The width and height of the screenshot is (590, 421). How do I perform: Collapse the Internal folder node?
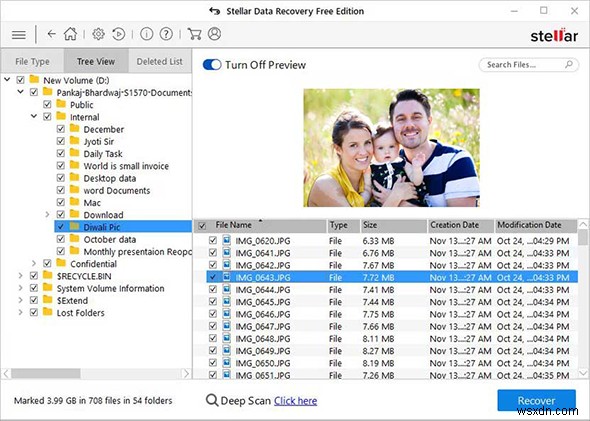point(34,116)
